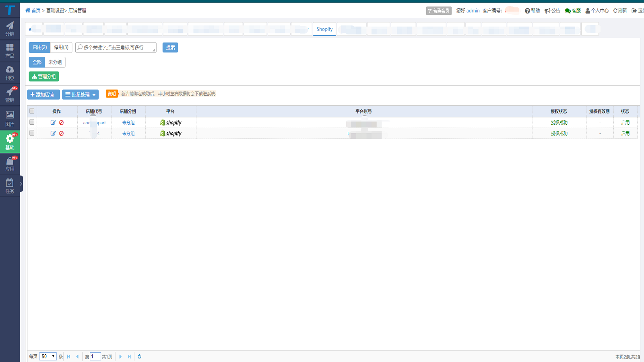The width and height of the screenshot is (644, 362).
Task: Edit the first store row
Action: tap(53, 122)
